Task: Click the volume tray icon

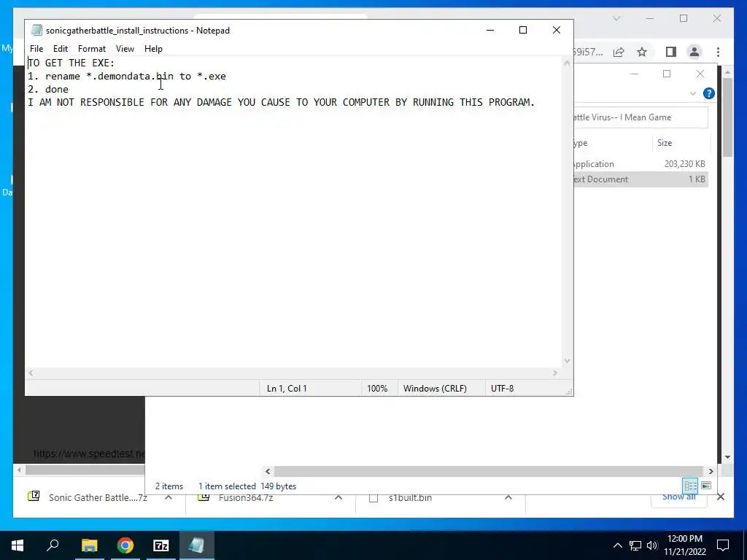Action: pyautogui.click(x=652, y=545)
